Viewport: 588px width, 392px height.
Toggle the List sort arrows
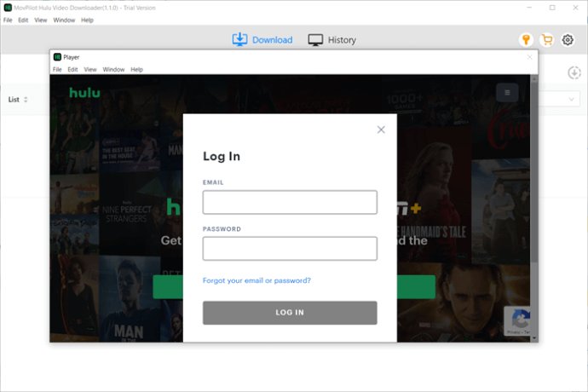(x=26, y=100)
